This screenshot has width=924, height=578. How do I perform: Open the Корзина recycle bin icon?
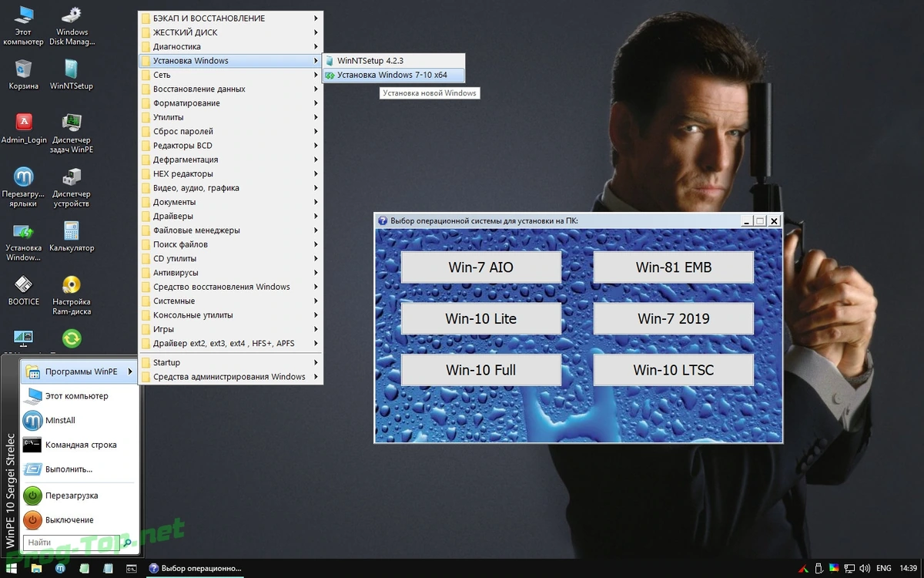pyautogui.click(x=24, y=75)
